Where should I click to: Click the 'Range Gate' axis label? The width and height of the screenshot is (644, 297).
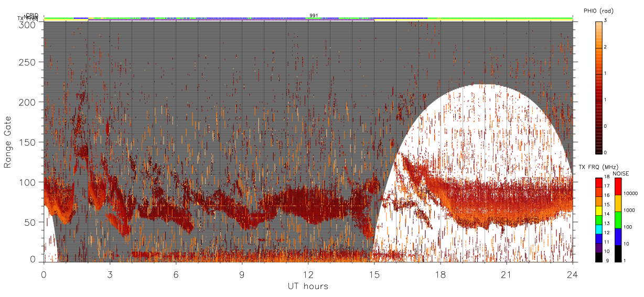pyautogui.click(x=7, y=142)
